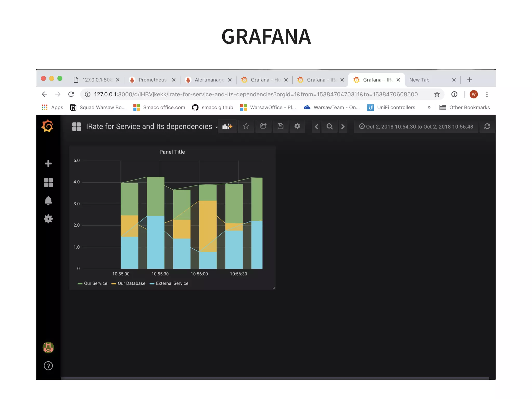Open the dashboard title dropdown
532x399 pixels.
point(149,127)
